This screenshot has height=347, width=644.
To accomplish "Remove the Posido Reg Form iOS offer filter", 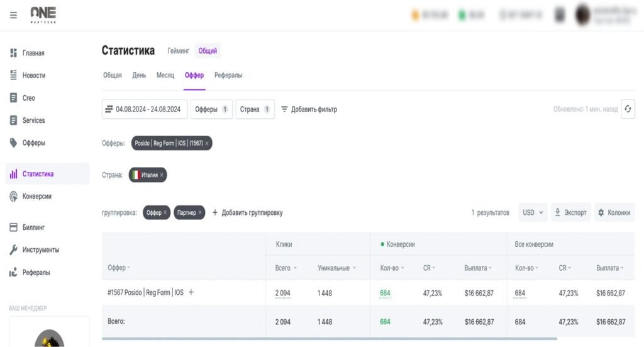I will (207, 144).
